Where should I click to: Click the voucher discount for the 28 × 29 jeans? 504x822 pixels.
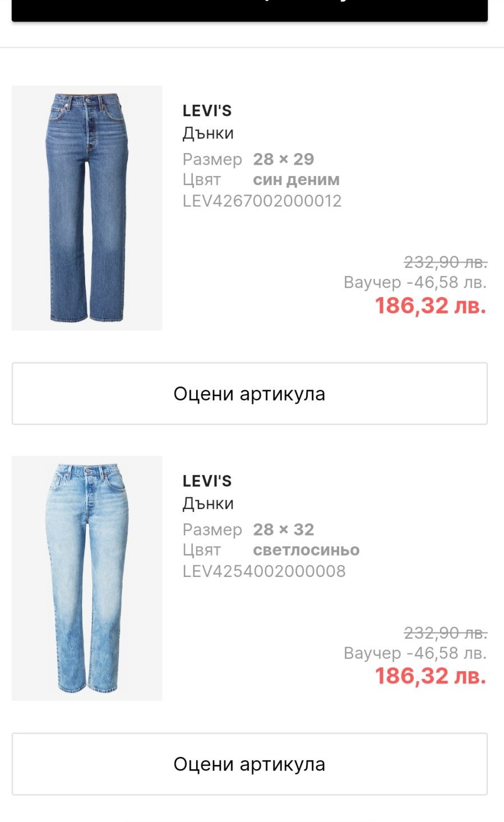pos(415,282)
